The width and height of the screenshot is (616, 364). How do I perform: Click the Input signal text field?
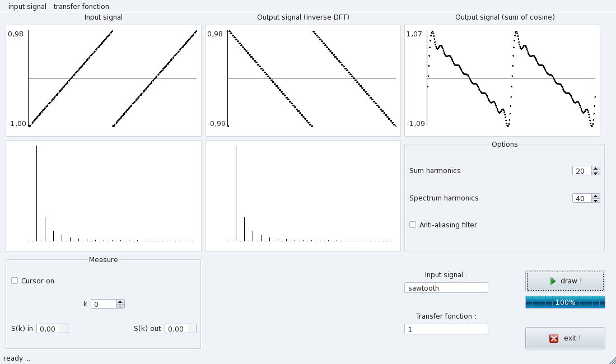446,288
